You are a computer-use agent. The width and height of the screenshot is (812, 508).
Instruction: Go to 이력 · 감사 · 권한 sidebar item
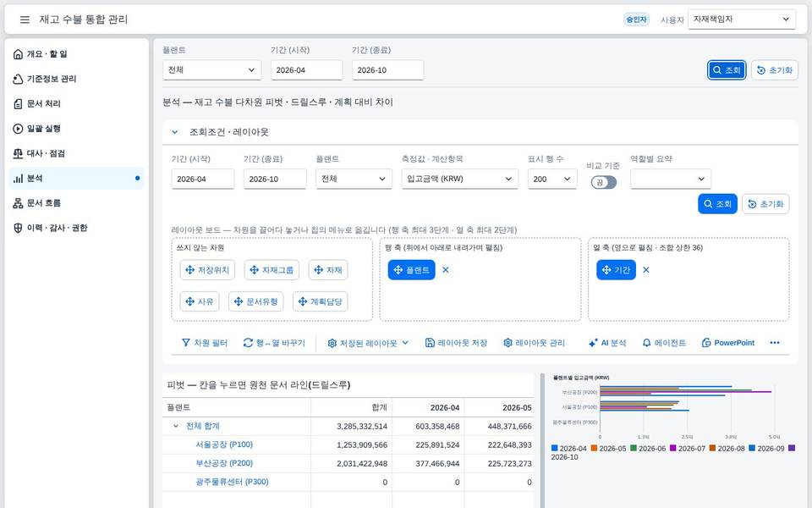click(x=77, y=228)
